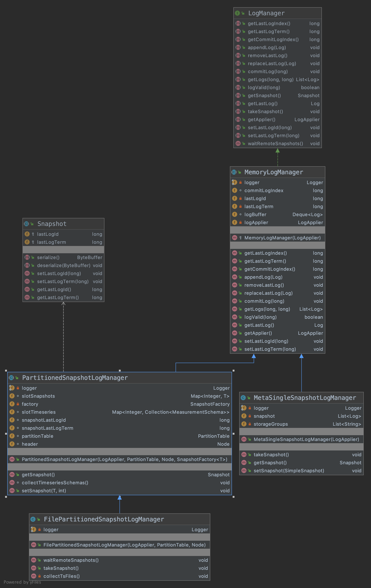The image size is (371, 588).
Task: Click field icon beside logBuffer
Action: pyautogui.click(x=235, y=214)
